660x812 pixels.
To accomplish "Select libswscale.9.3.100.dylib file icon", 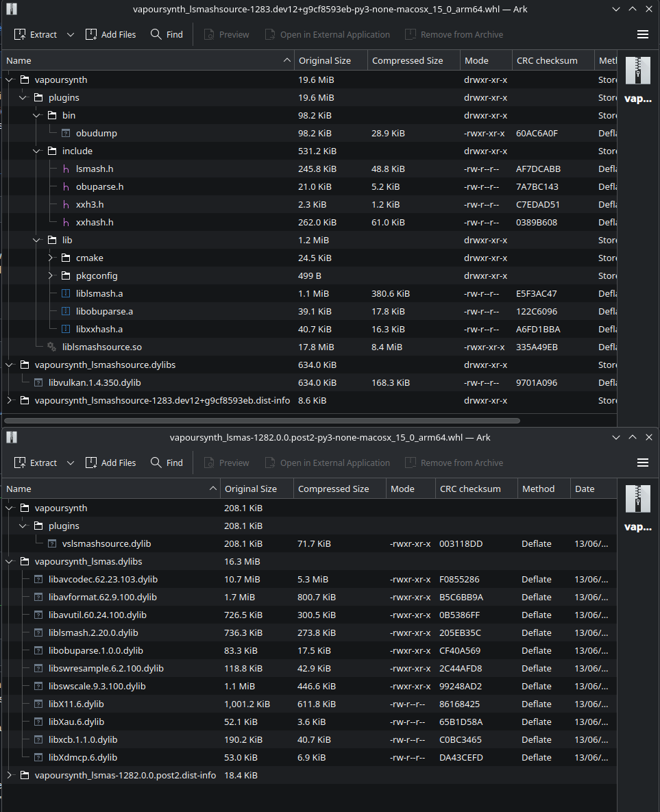I will [x=38, y=686].
